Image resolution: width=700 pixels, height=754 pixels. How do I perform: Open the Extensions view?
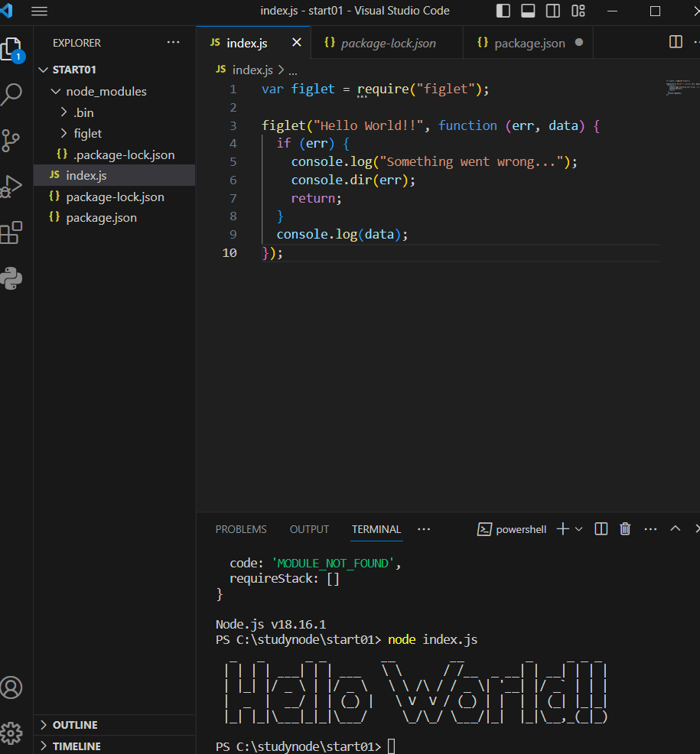11,232
